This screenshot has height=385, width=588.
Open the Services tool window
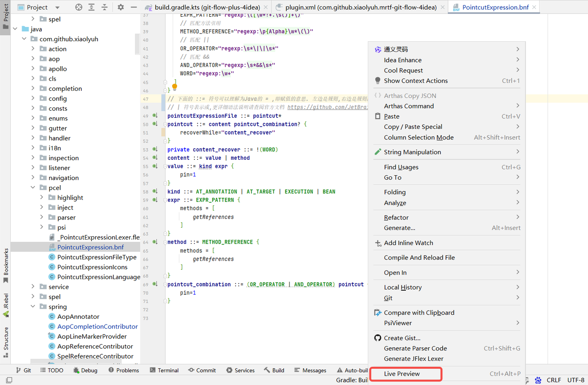pos(241,370)
